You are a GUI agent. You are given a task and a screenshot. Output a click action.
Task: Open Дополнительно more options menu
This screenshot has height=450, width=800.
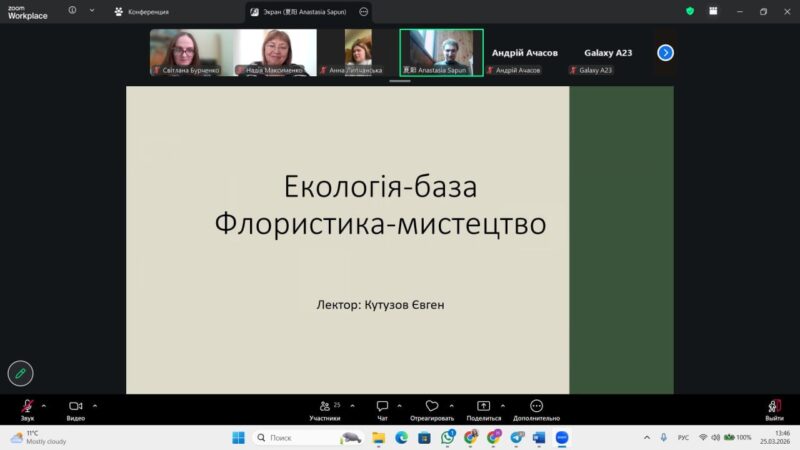pyautogui.click(x=536, y=406)
